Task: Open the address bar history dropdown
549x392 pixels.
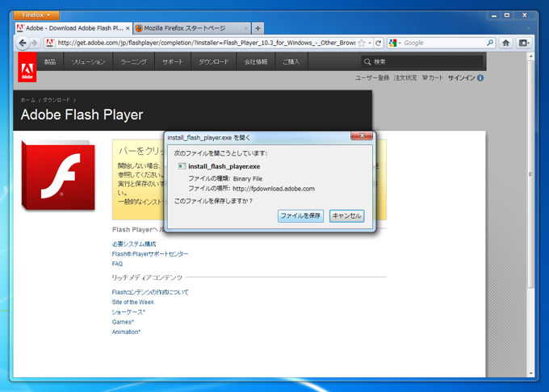Action: click(x=370, y=43)
